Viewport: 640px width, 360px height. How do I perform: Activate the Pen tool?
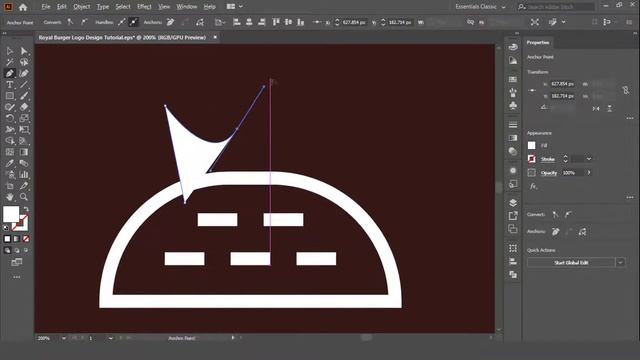point(10,73)
